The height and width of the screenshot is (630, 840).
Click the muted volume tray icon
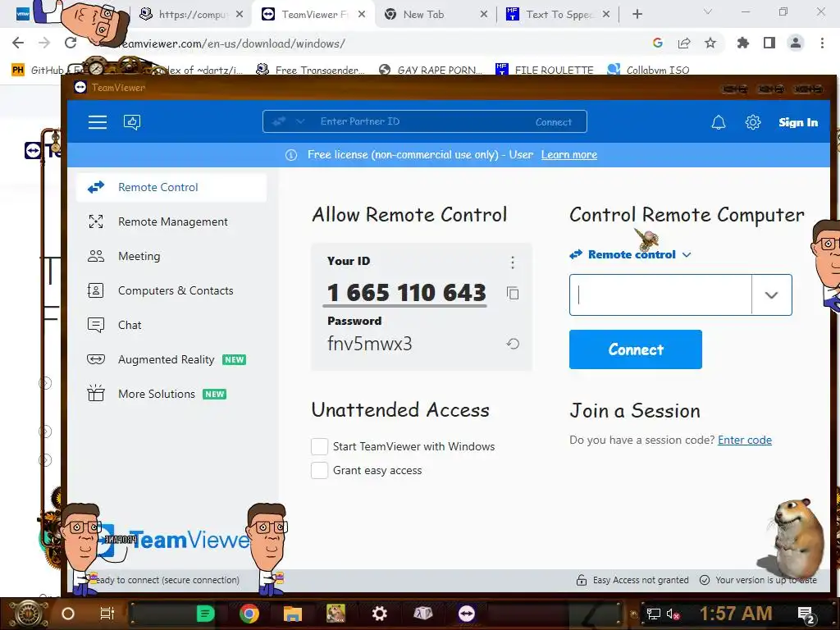(673, 614)
